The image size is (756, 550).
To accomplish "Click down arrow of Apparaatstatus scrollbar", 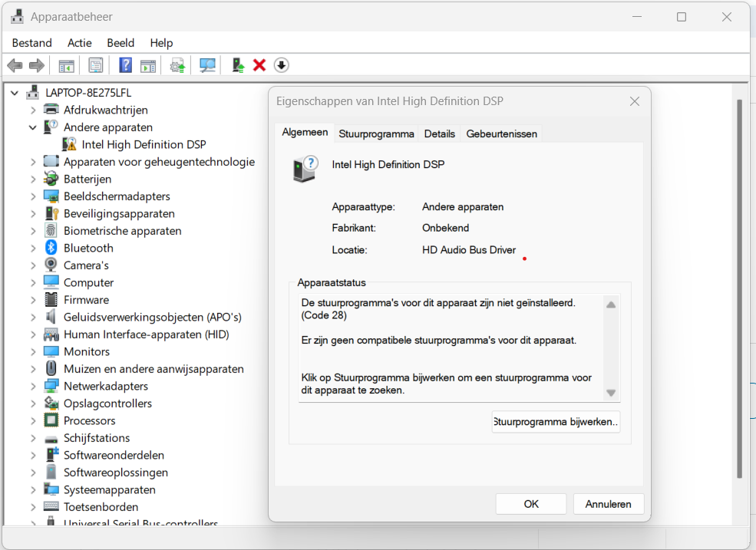I will point(611,393).
